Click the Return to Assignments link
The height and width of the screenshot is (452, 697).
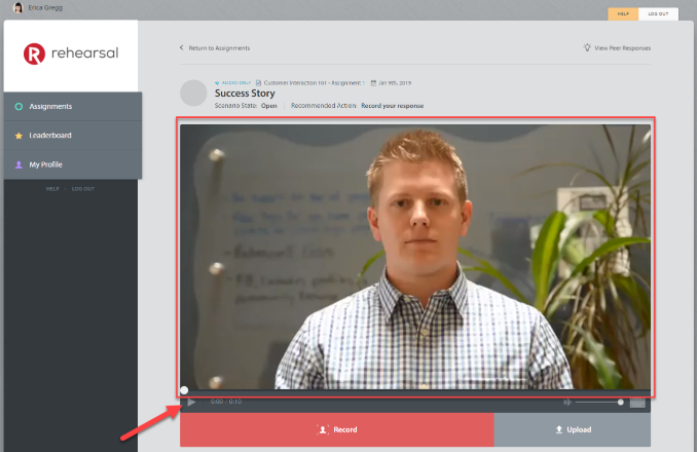219,48
